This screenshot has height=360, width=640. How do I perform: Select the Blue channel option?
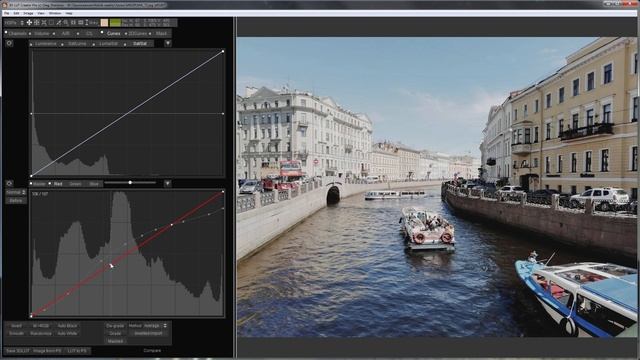click(94, 184)
